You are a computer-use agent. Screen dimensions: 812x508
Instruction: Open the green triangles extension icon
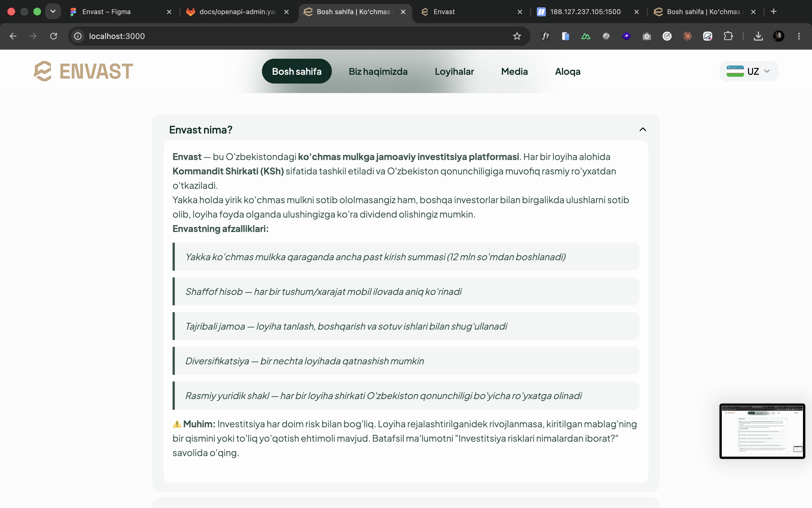click(x=586, y=36)
